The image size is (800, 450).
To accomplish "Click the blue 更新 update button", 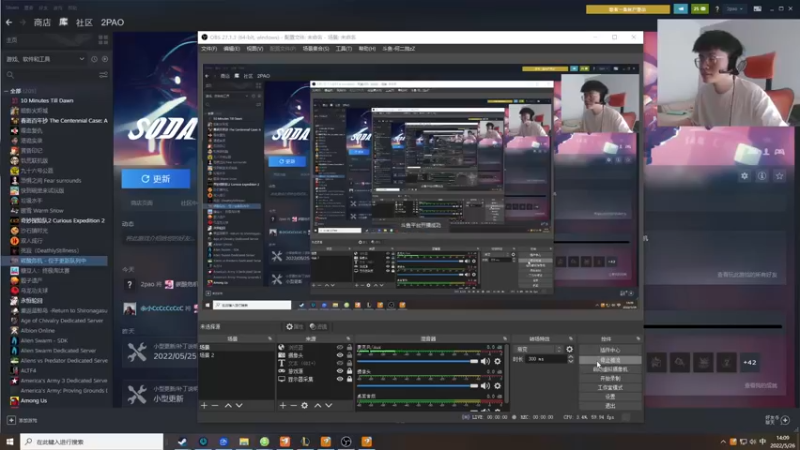I will click(156, 179).
